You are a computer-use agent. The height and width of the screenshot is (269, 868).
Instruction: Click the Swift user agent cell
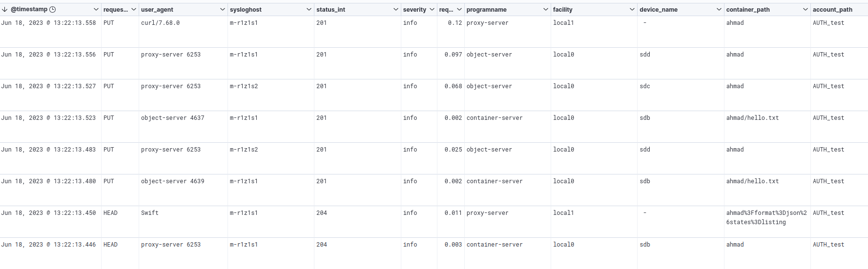pyautogui.click(x=150, y=213)
